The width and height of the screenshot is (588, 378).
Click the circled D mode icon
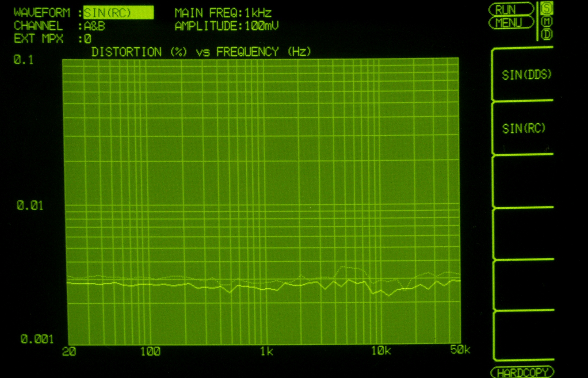coord(547,35)
